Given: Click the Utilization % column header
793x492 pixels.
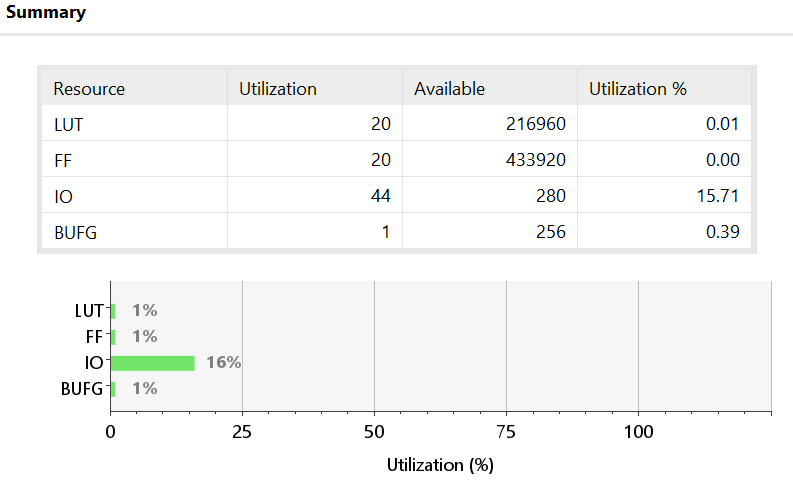Looking at the screenshot, I should point(638,88).
